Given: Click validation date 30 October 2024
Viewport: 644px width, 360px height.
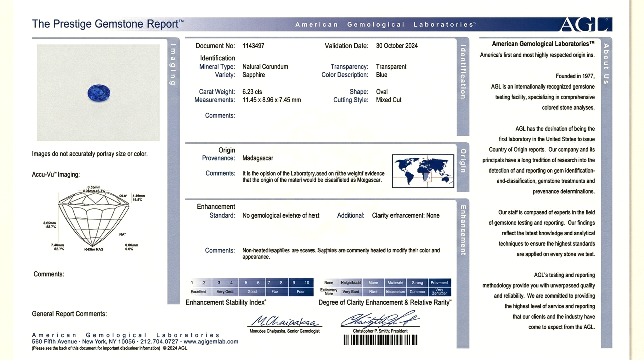Looking at the screenshot, I should coord(397,46).
